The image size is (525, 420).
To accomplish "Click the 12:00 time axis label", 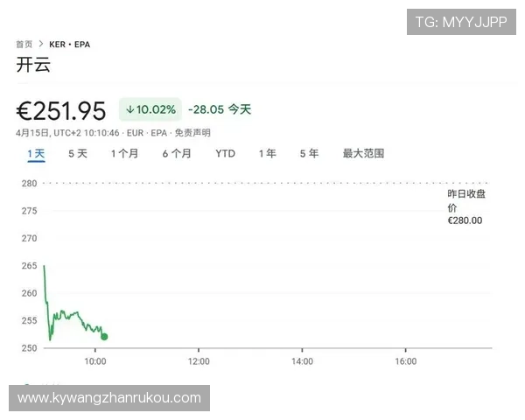I will [x=199, y=361].
